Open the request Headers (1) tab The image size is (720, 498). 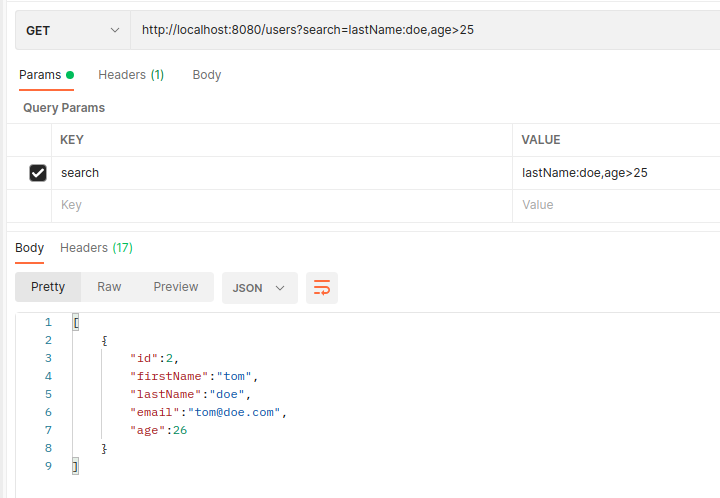tap(131, 75)
